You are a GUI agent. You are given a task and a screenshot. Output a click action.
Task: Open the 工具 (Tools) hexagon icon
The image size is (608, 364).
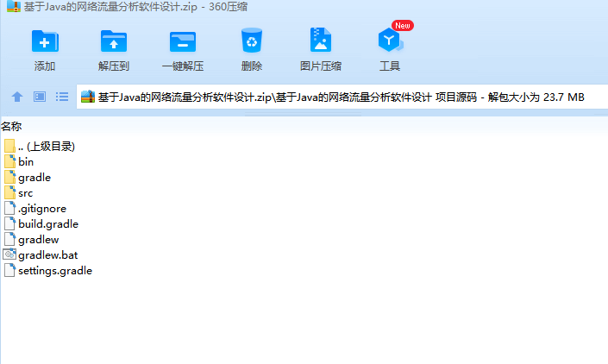pos(390,40)
